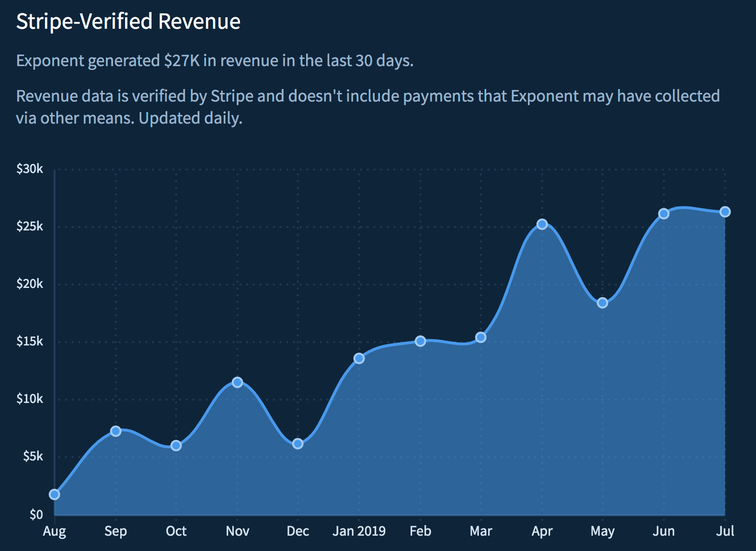Click the 'Revenue data is verified by Stripe' paragraph
756x551 pixels.
point(368,107)
